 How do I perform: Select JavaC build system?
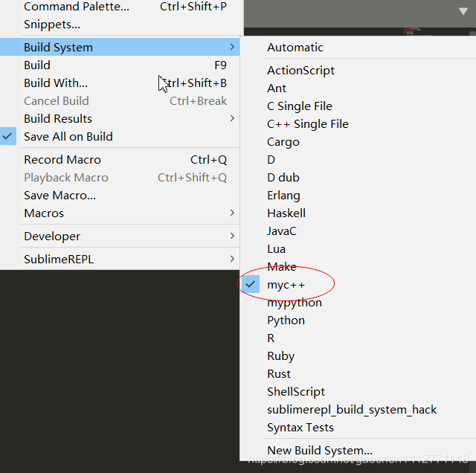(358, 231)
